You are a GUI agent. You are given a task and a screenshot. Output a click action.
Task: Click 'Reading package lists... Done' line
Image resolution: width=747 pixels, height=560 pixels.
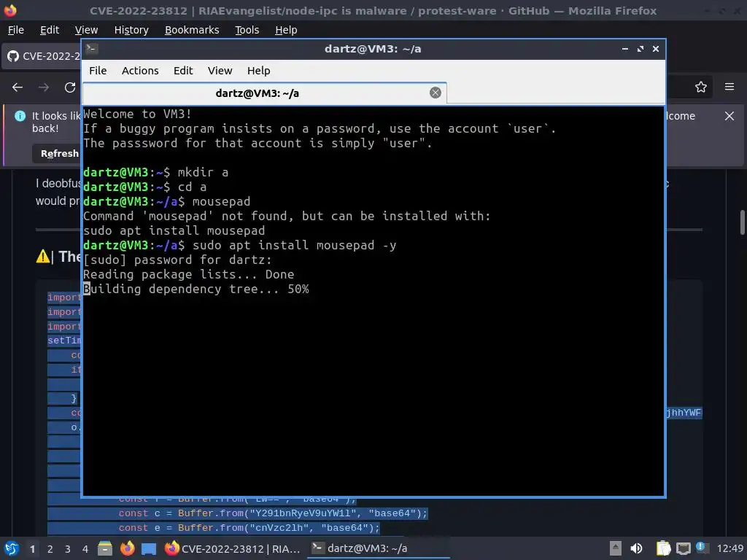(189, 274)
